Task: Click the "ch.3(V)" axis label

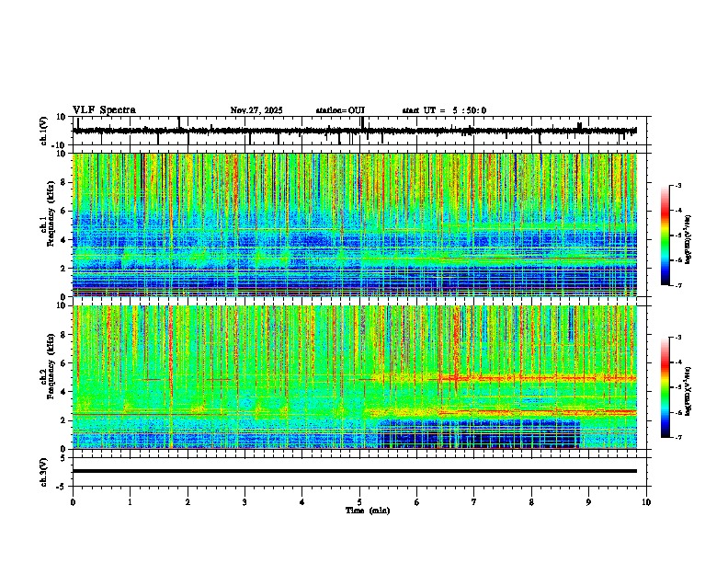Action: click(44, 472)
